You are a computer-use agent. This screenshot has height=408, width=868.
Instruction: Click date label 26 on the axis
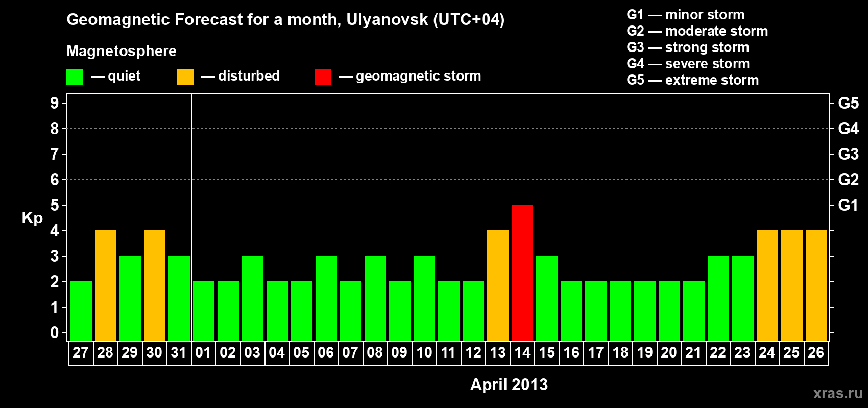pyautogui.click(x=816, y=353)
